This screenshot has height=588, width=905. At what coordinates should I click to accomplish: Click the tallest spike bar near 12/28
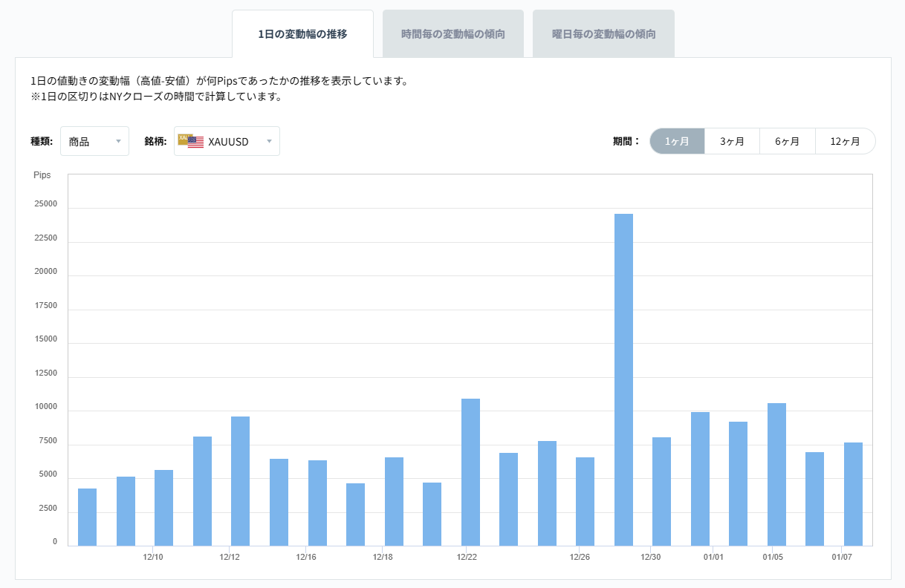pos(624,371)
